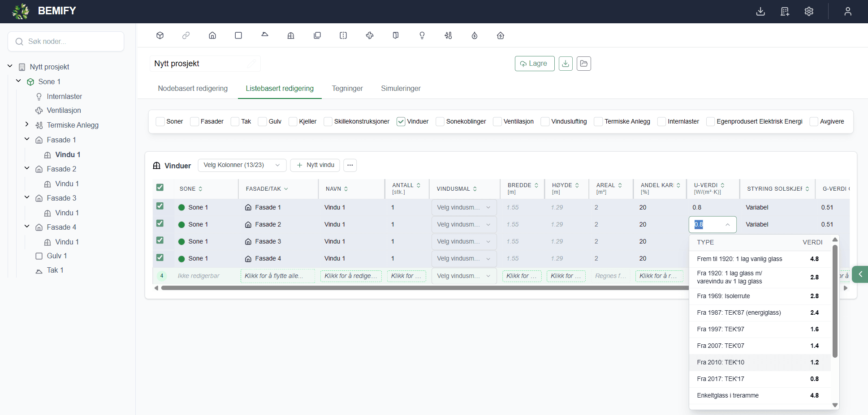Click the house facade icon in the toolbar

pos(212,35)
